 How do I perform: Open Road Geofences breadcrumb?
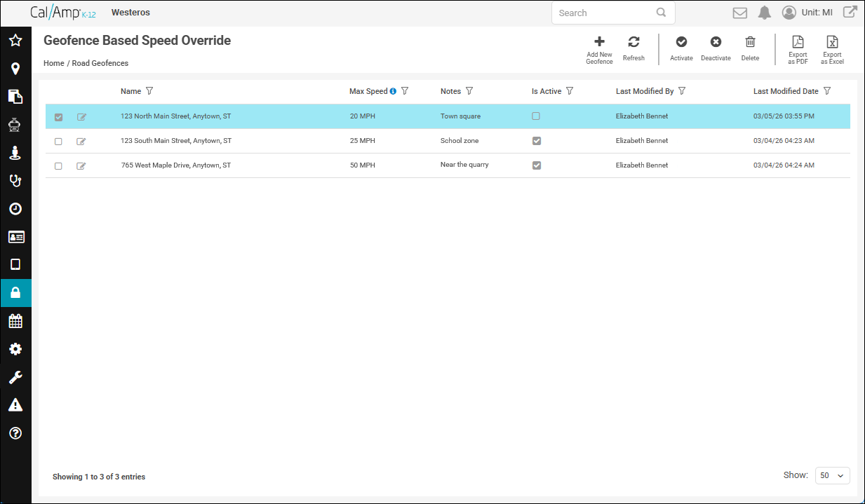(100, 63)
